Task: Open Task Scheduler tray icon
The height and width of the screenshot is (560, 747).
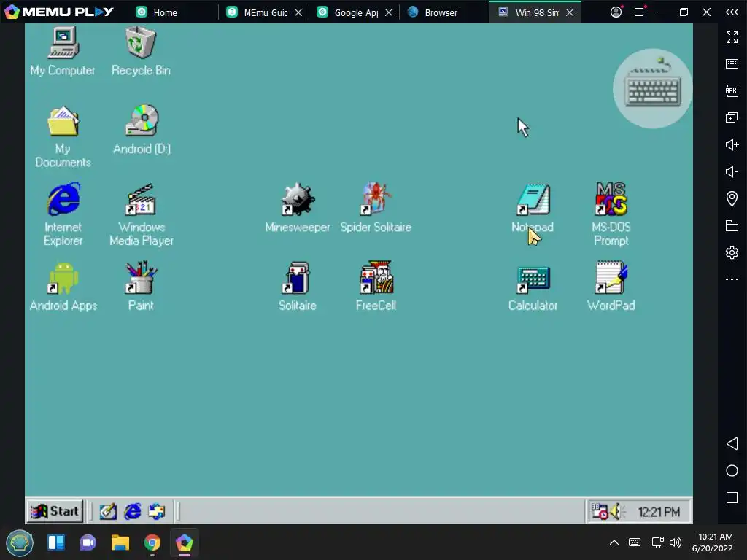Action: 600,511
